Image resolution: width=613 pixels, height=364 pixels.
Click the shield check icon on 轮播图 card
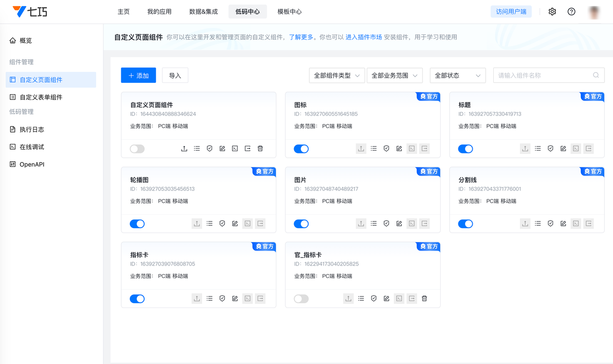[x=222, y=223]
